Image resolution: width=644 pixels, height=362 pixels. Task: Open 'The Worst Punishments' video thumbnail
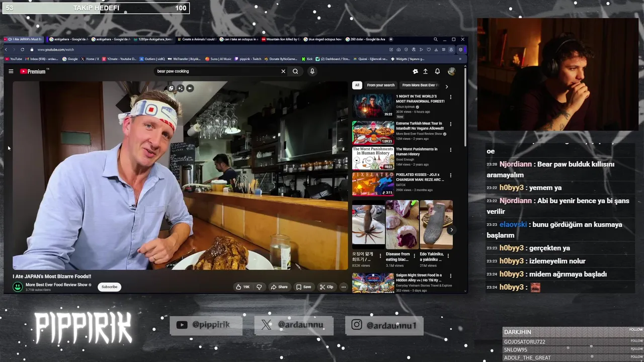tap(373, 158)
